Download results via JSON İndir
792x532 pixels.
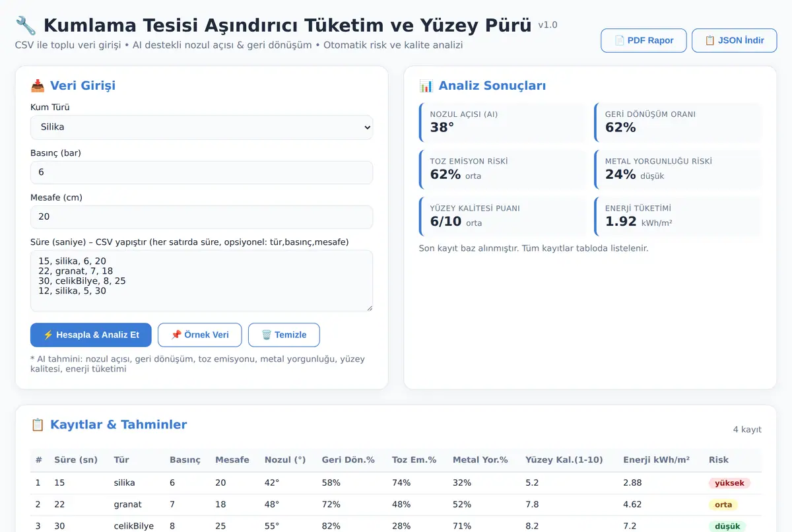(x=735, y=40)
